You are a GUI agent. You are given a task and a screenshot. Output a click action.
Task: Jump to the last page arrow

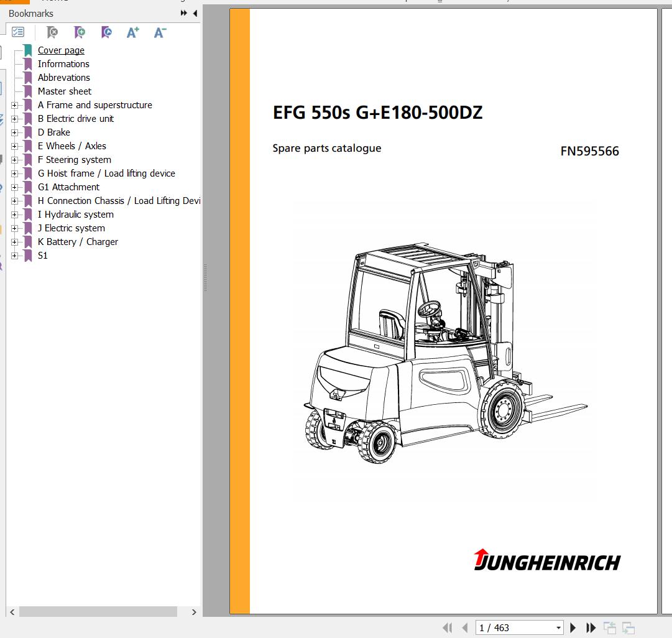coord(591,628)
